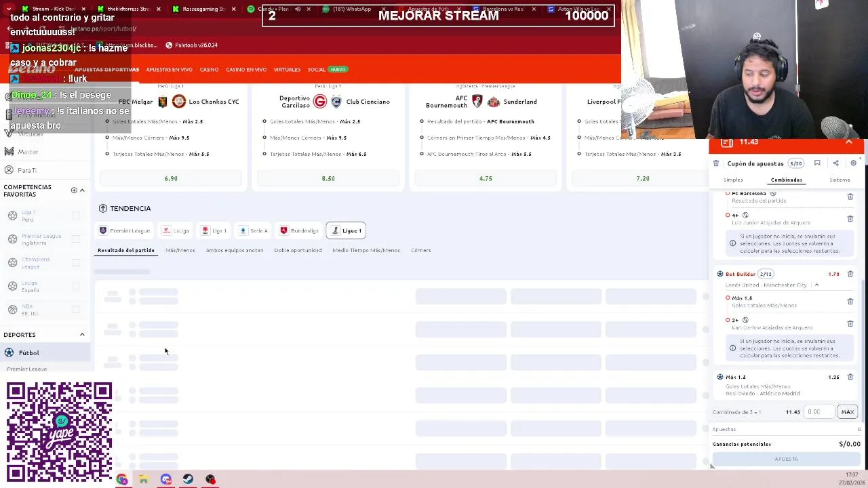This screenshot has width=868, height=488.
Task: Open bet coupon settings gear
Action: 854,163
